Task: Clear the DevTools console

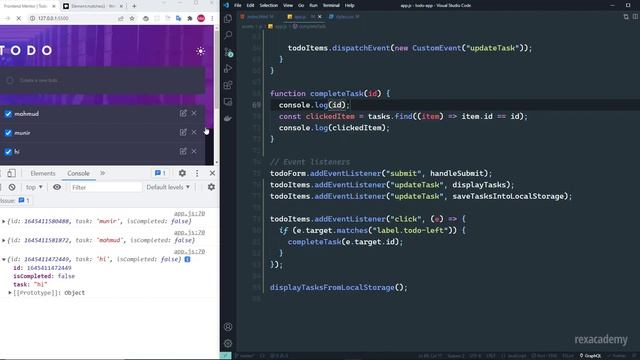Action: click(x=12, y=187)
